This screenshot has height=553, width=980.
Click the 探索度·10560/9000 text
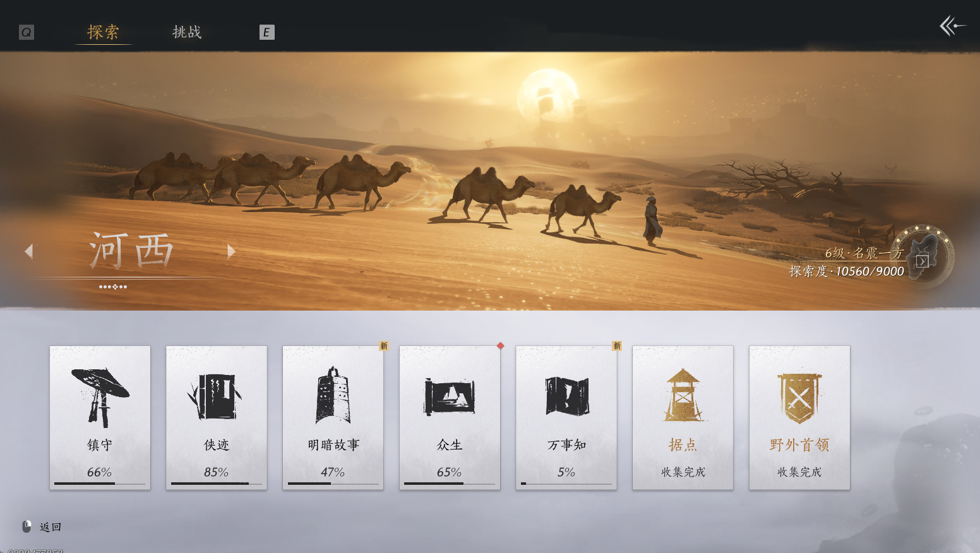(847, 271)
